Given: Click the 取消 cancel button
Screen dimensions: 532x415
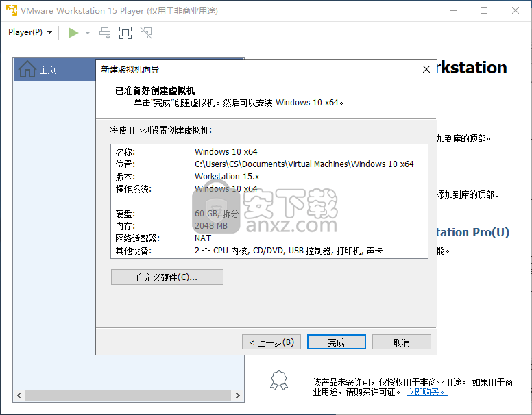Looking at the screenshot, I should point(401,342).
